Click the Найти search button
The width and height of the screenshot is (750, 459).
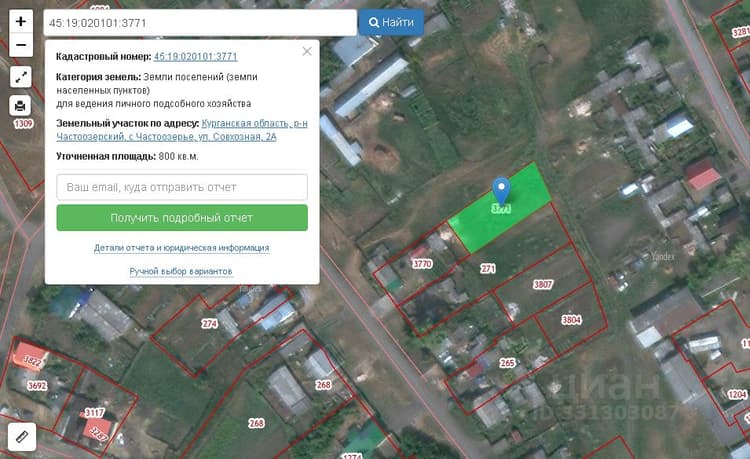point(391,22)
